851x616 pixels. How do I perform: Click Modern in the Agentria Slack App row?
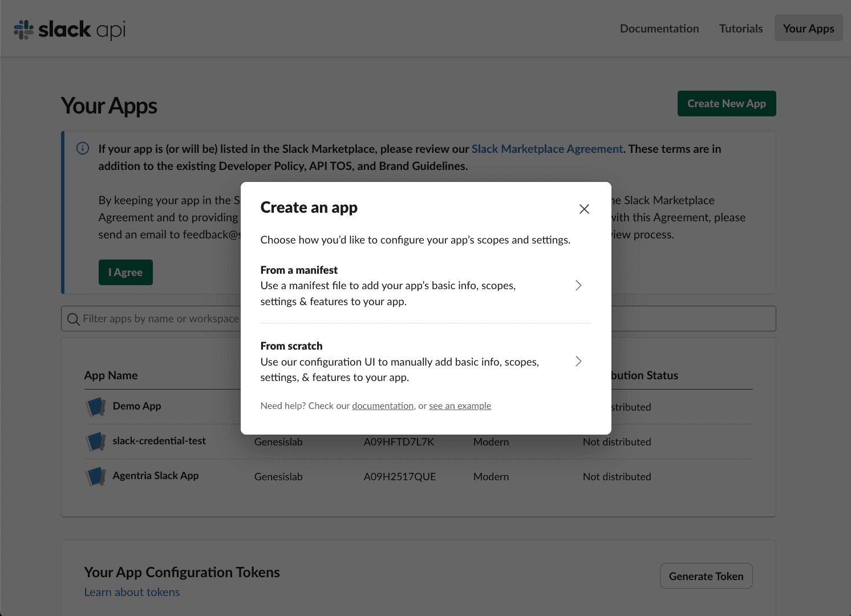click(x=491, y=477)
